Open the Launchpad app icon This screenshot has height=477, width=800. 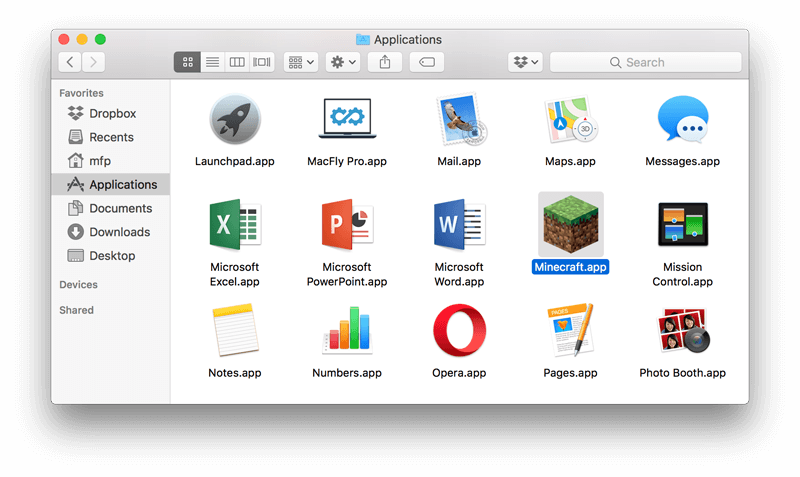pos(235,122)
